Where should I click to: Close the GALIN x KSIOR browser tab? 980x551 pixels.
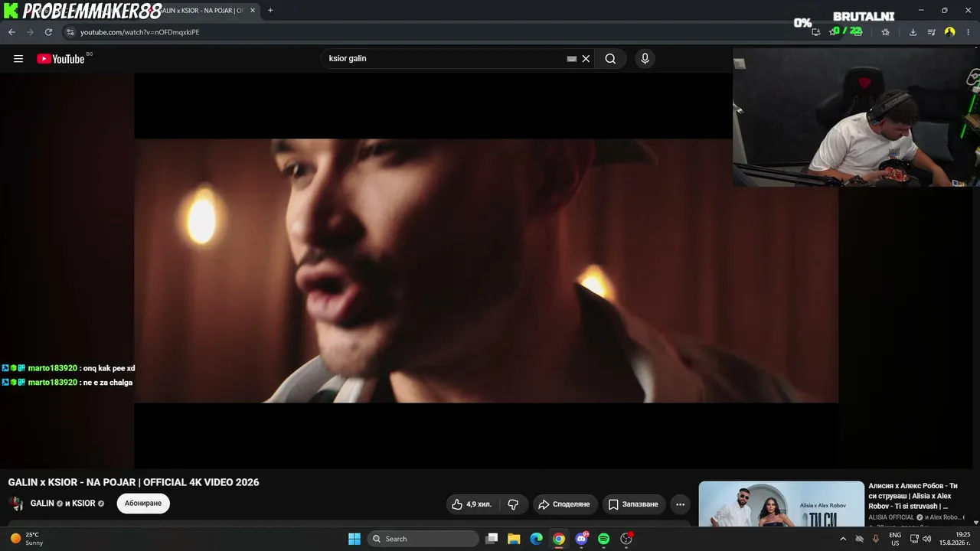tap(253, 11)
